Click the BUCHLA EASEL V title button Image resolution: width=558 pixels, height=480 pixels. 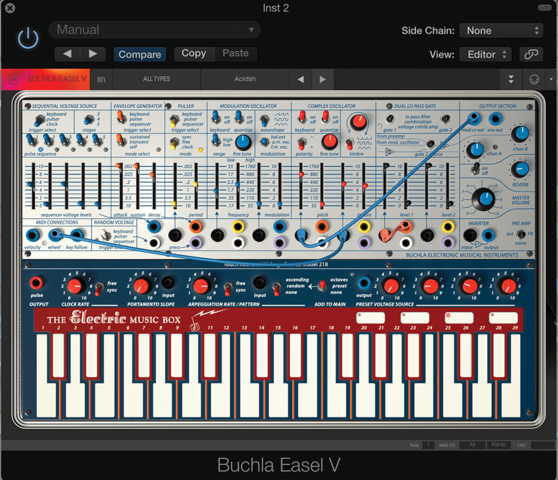pyautogui.click(x=56, y=79)
